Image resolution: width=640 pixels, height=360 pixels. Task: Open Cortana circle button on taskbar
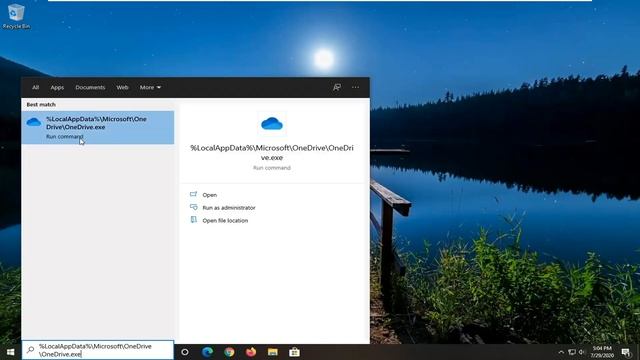185,352
